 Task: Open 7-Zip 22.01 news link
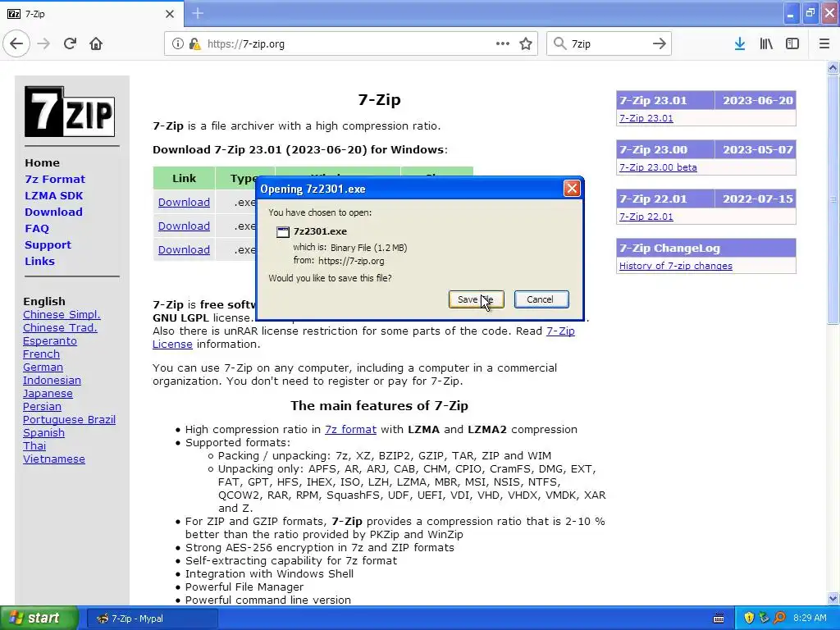[646, 217]
